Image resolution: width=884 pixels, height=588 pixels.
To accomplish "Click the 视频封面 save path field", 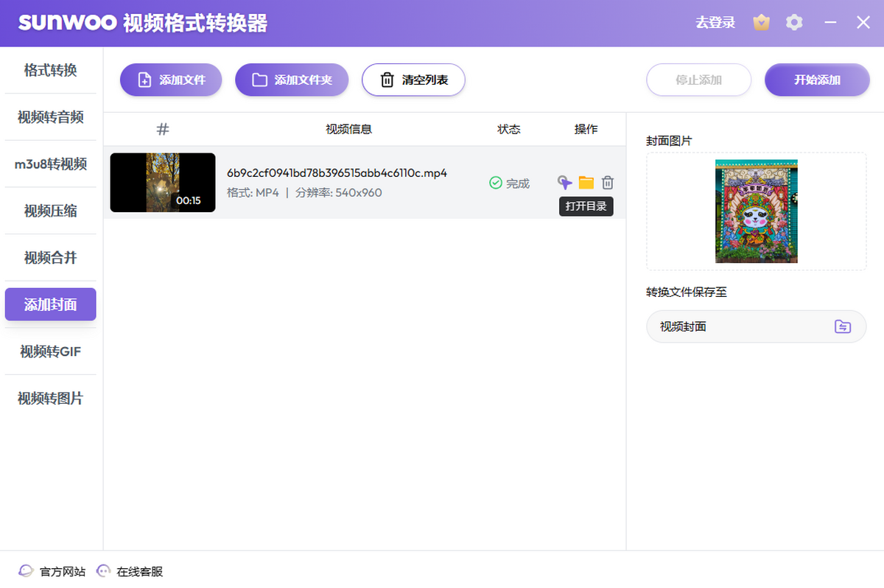I will [737, 326].
